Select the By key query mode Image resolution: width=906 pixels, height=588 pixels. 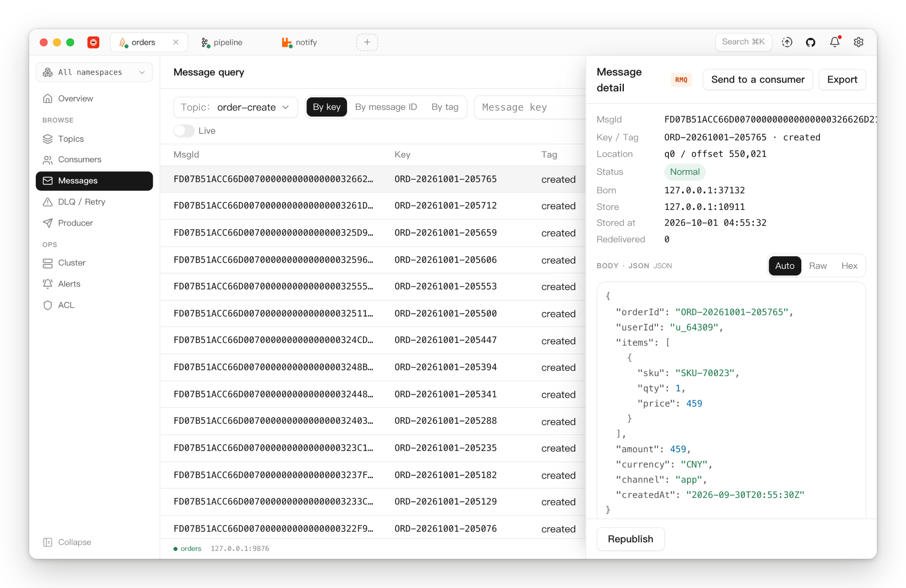tap(327, 107)
